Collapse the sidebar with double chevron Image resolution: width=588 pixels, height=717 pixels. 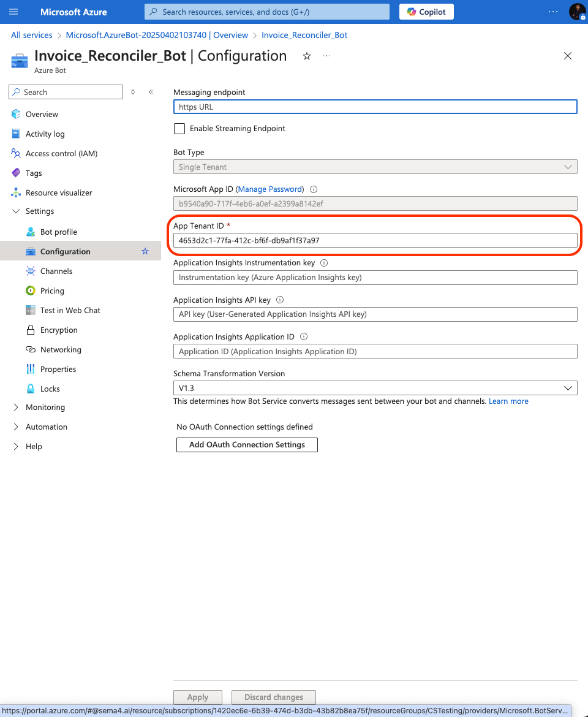tap(151, 92)
